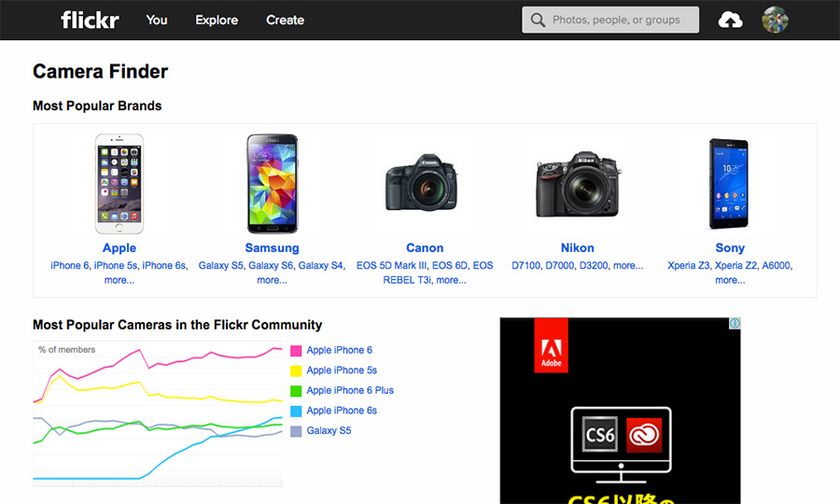Open the Galaxy S5 legend link

point(329,430)
